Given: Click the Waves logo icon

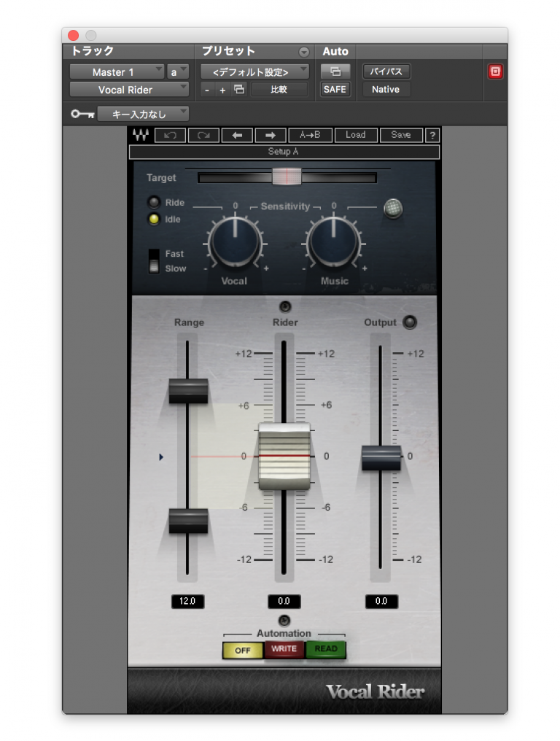Looking at the screenshot, I should click(140, 135).
